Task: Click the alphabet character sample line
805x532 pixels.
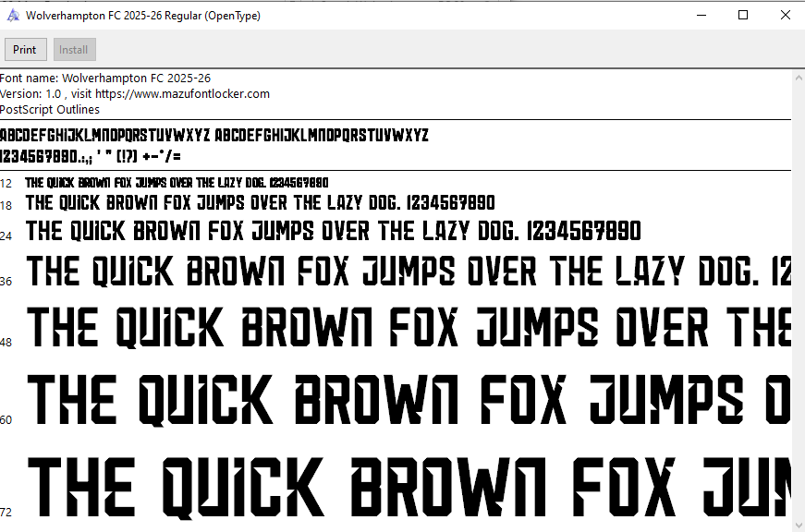Action: click(214, 136)
